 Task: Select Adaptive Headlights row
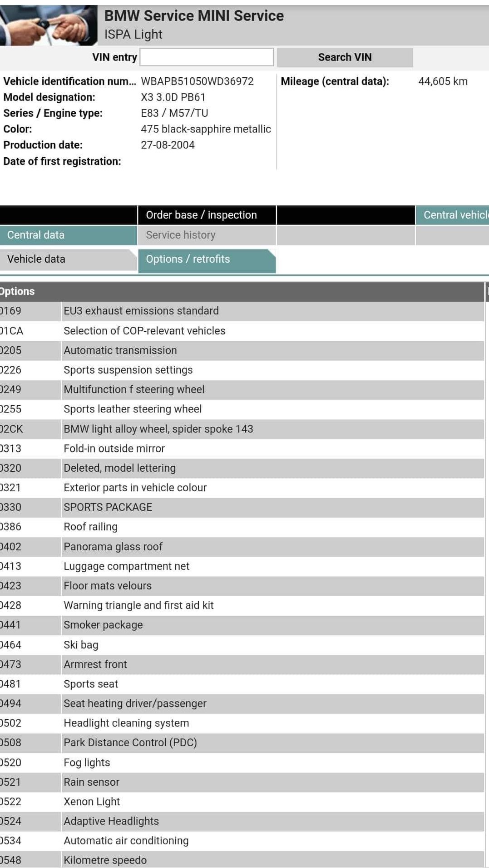[x=242, y=821]
